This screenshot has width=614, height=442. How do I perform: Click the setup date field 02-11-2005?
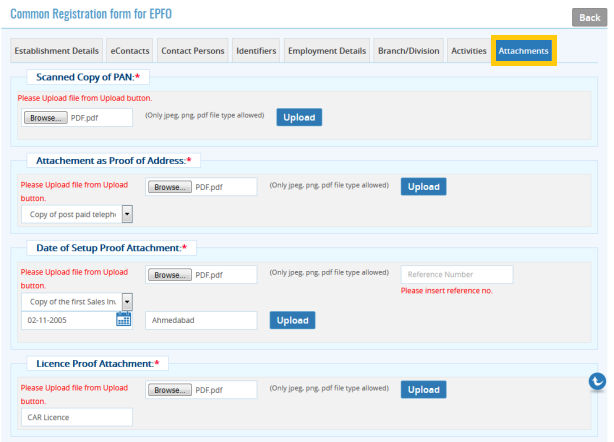(x=67, y=320)
